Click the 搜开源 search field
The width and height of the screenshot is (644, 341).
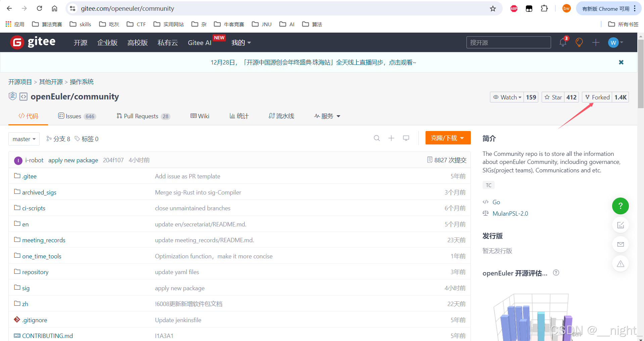(508, 42)
